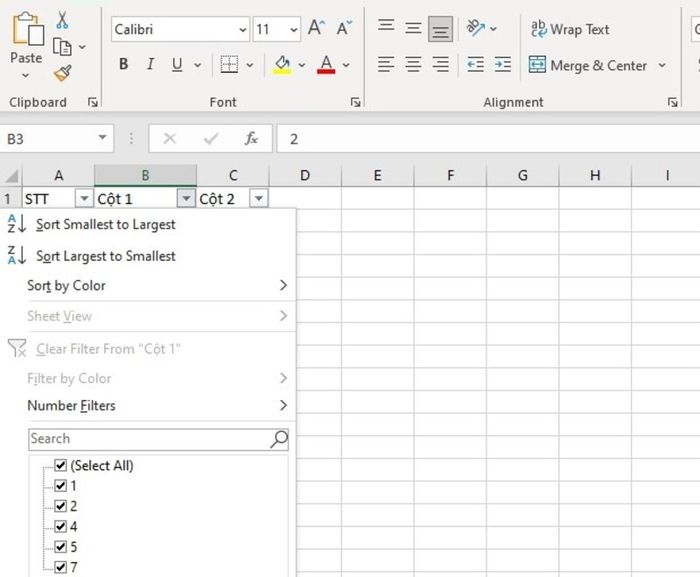Increase font size with large A
The width and height of the screenshot is (700, 577).
316,28
